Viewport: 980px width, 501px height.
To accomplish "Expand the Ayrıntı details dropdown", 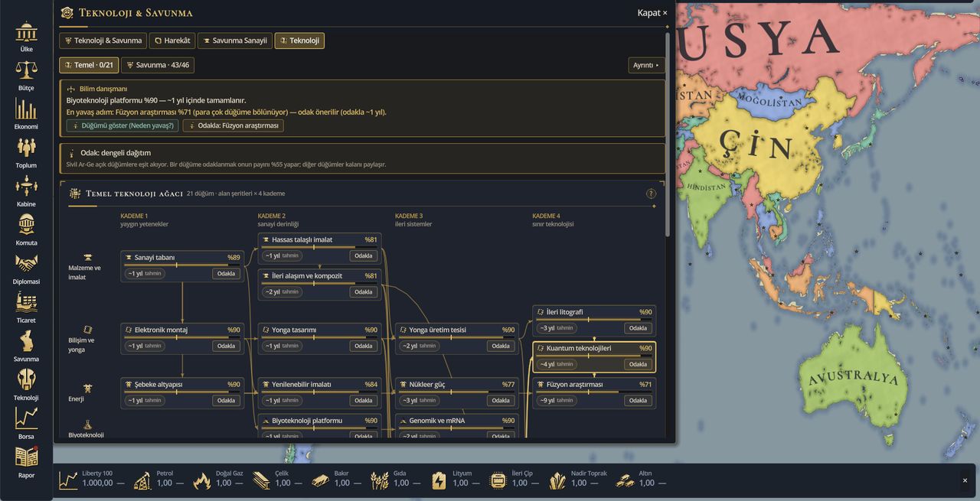I will click(x=646, y=65).
